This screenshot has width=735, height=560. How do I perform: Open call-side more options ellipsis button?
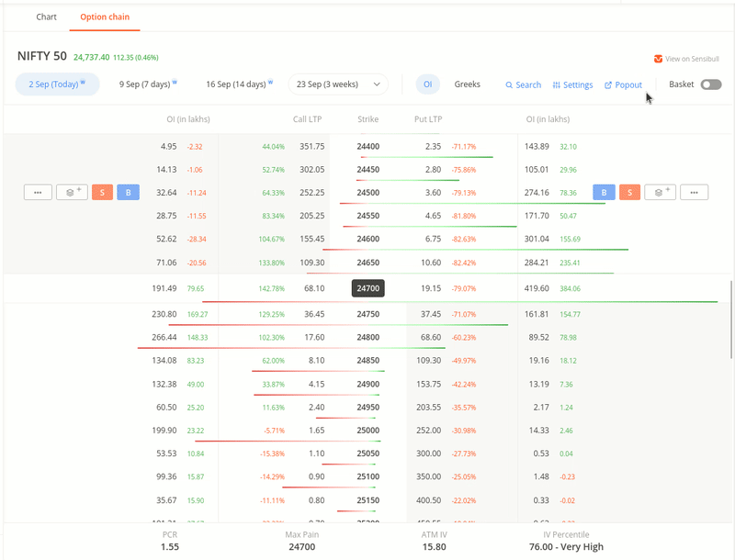(38, 193)
